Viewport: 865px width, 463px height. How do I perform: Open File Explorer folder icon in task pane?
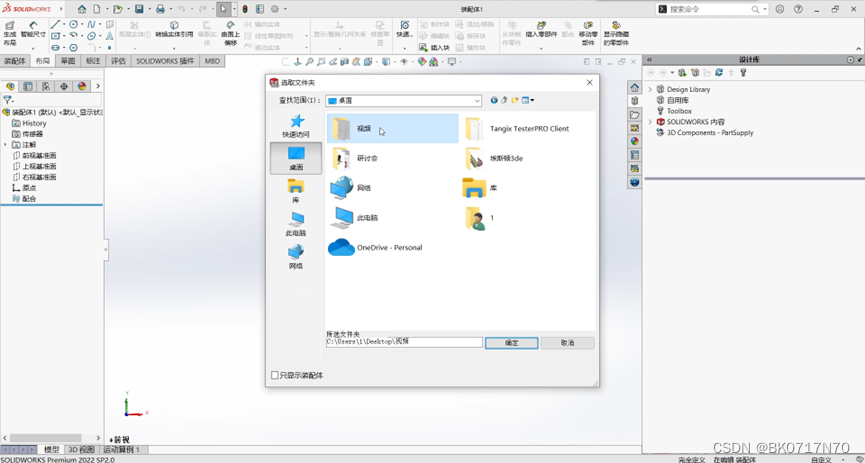click(x=635, y=114)
